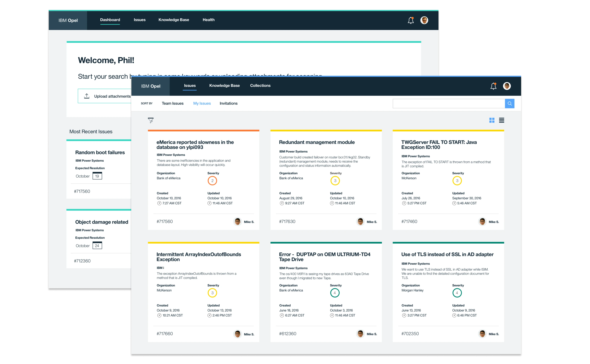
Task: Click severity 4 circle on DUPTAP card
Action: point(335,293)
